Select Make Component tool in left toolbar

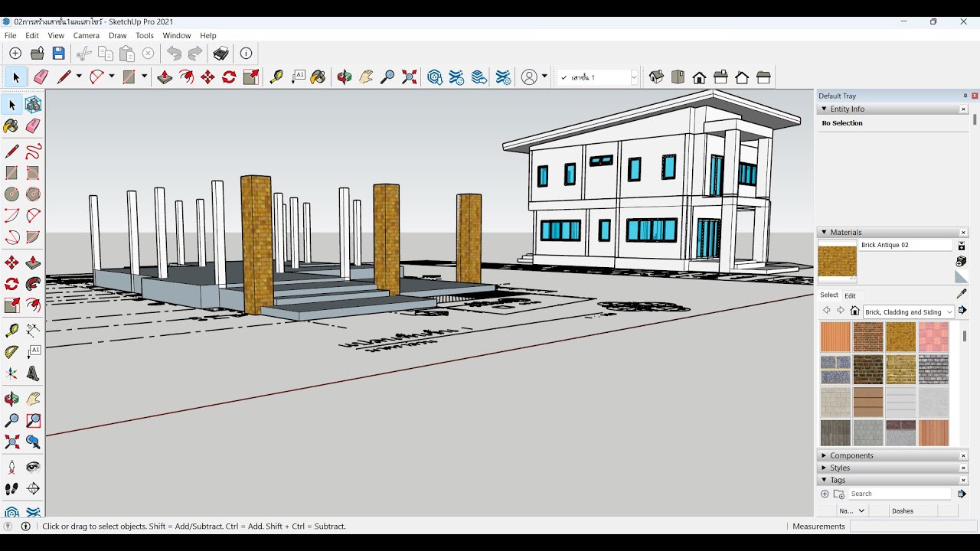(x=33, y=105)
